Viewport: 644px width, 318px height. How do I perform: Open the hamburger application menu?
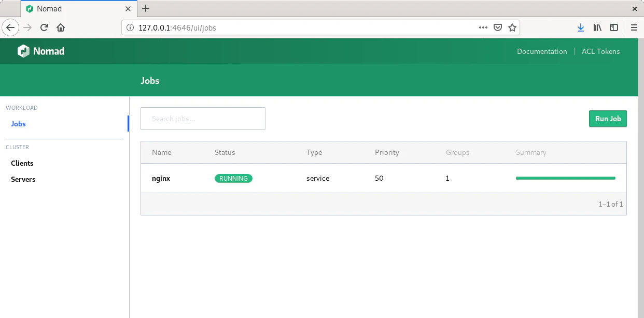click(634, 28)
